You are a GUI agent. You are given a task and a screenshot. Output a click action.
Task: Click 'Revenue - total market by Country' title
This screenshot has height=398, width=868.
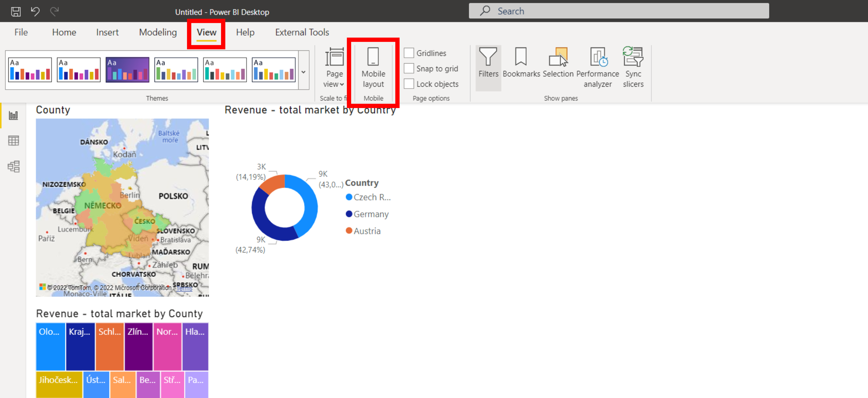tap(310, 110)
